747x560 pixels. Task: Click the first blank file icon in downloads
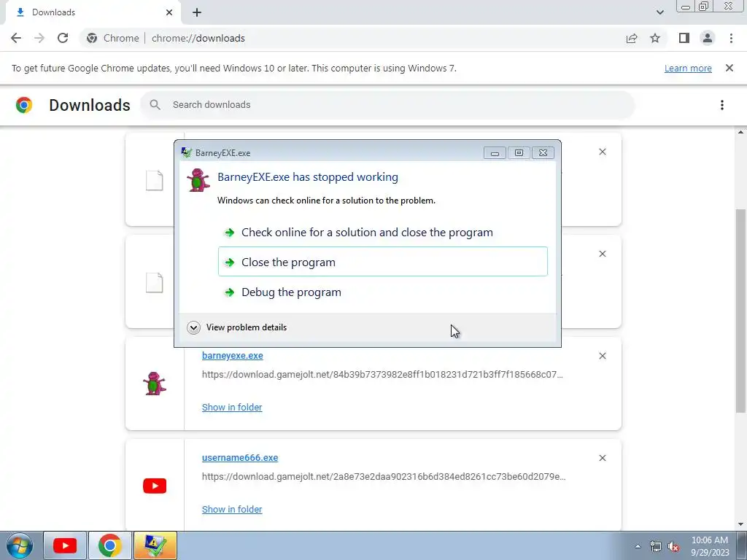(x=155, y=181)
